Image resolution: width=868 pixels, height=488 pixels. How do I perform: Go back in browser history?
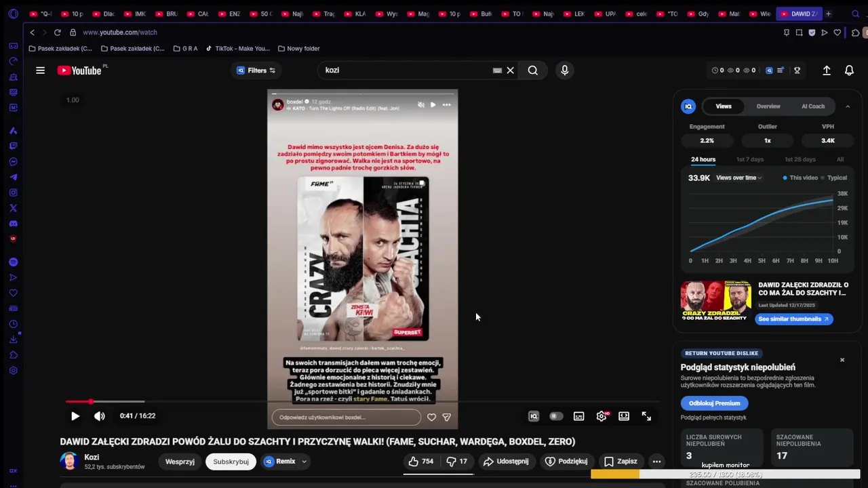click(32, 33)
